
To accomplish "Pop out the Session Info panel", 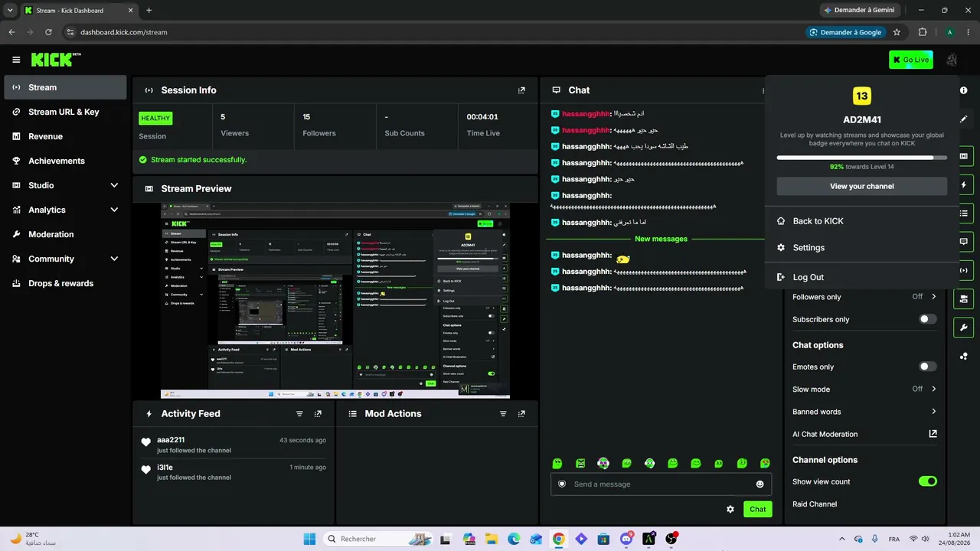I will 521,90.
